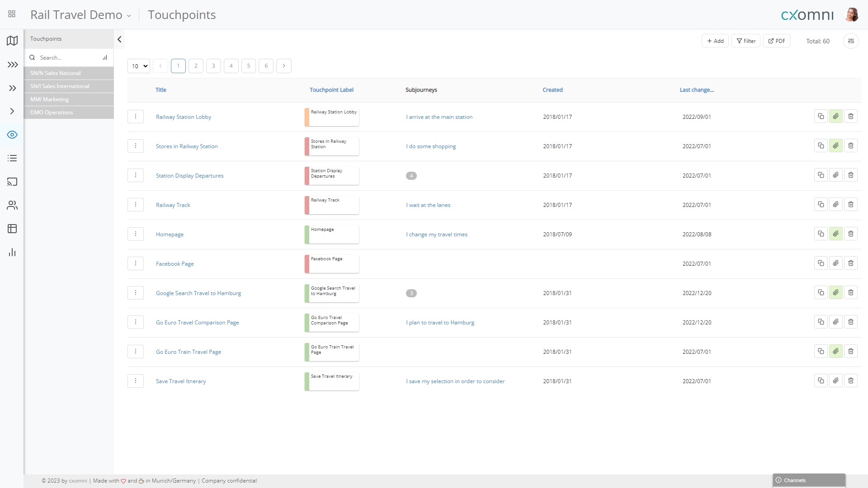The image size is (868, 488).
Task: Toggle search sort bars icon
Action: tap(105, 57)
